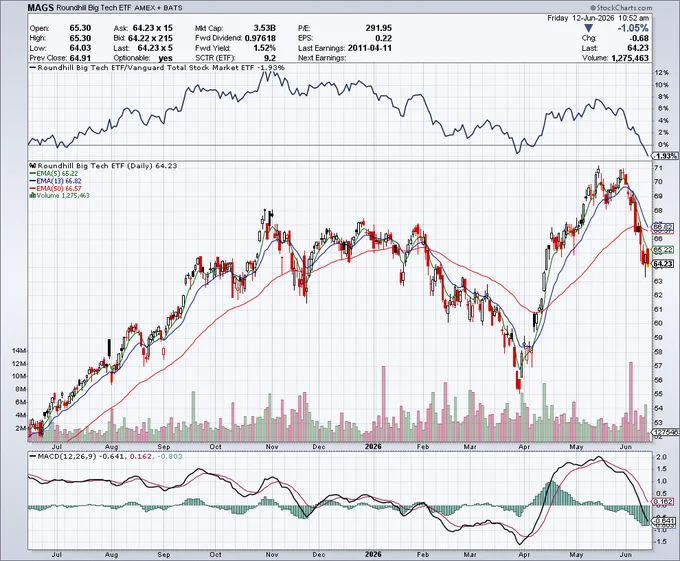Click the 66.82 EMA price tag on axis
680x561 pixels.
point(664,227)
